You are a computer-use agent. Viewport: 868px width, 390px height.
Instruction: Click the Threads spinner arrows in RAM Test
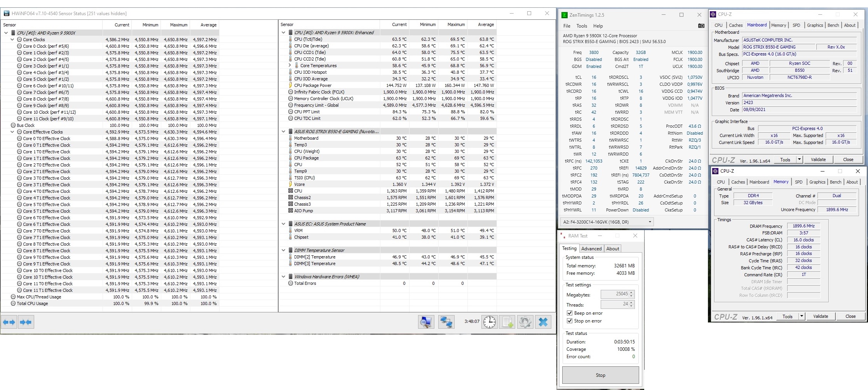pos(631,304)
